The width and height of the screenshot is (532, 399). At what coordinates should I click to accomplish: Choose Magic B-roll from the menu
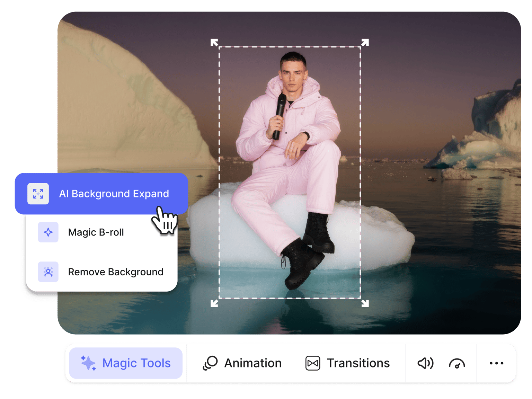96,232
